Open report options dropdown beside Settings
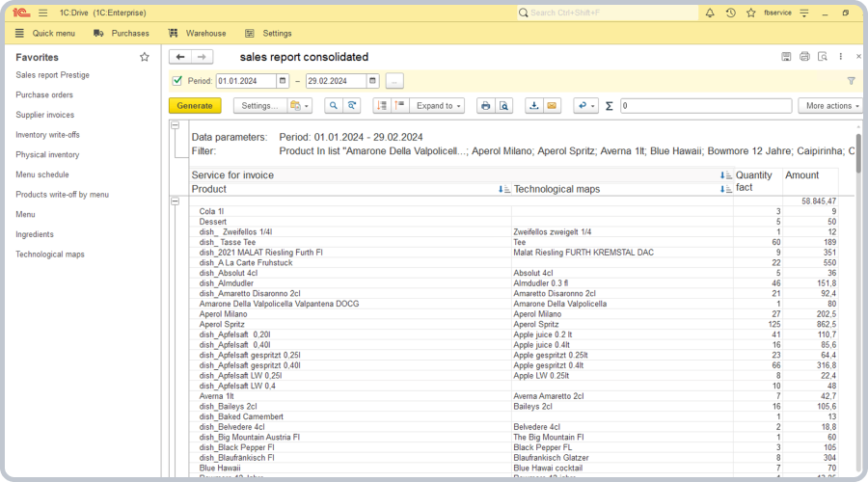 click(x=300, y=106)
